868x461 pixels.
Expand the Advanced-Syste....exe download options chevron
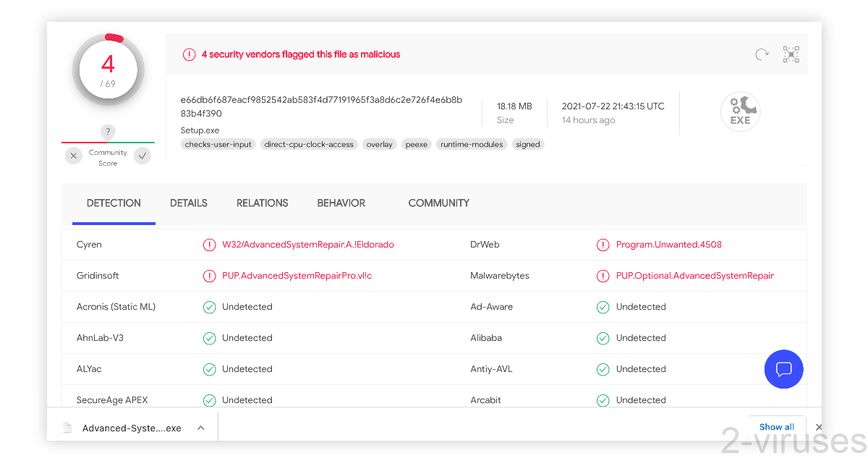(x=201, y=428)
